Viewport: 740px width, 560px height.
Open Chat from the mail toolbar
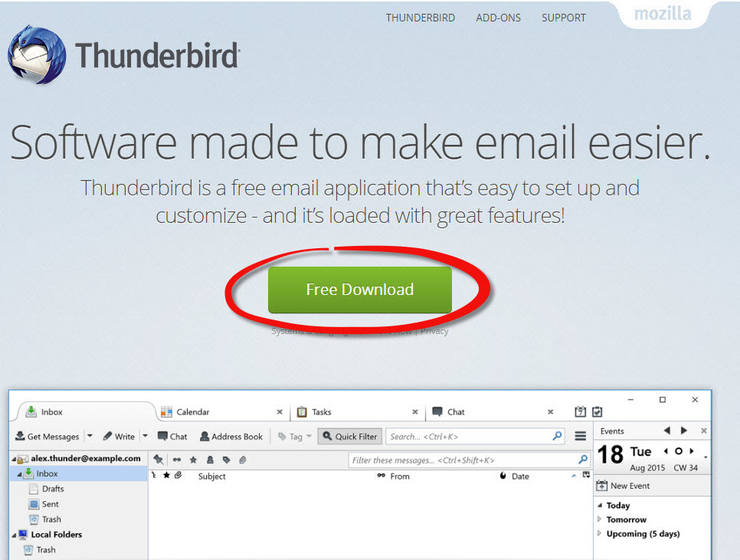(x=172, y=437)
